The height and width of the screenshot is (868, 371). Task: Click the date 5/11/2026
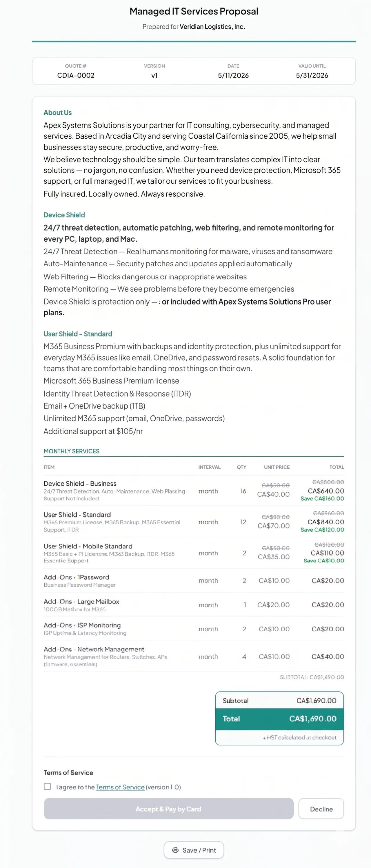(x=233, y=75)
